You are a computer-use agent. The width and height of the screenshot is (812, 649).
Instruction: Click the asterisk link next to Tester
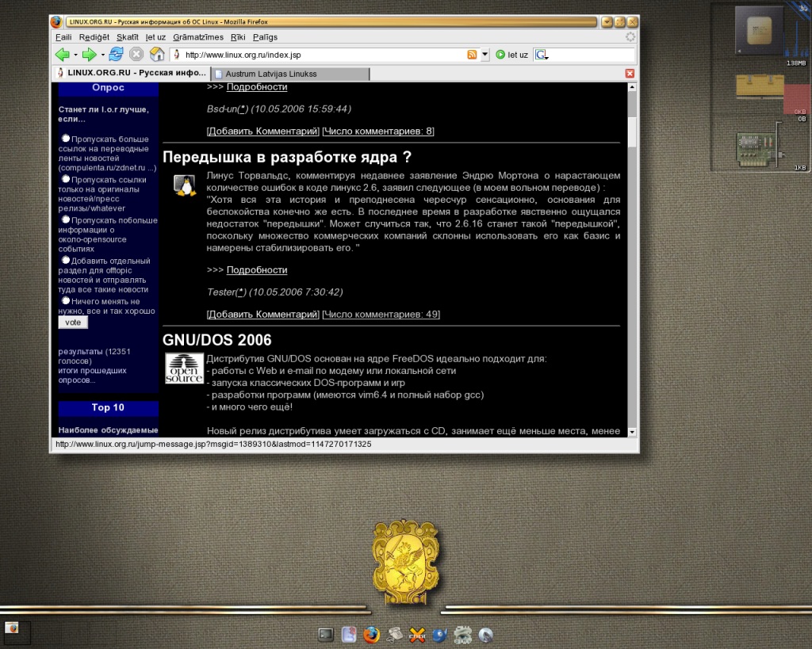[x=240, y=292]
